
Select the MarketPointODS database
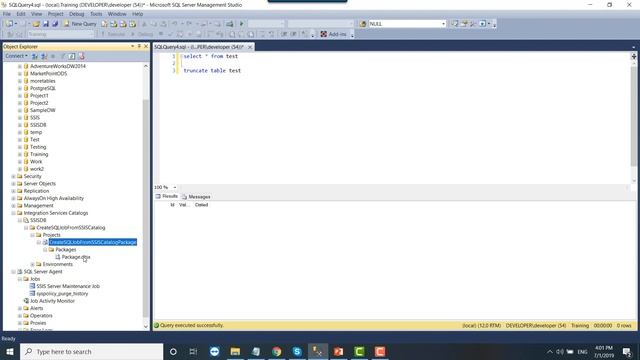tap(48, 73)
